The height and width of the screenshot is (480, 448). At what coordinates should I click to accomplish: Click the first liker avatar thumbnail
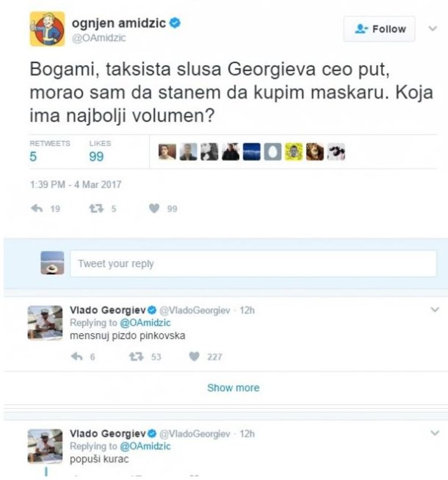click(167, 152)
